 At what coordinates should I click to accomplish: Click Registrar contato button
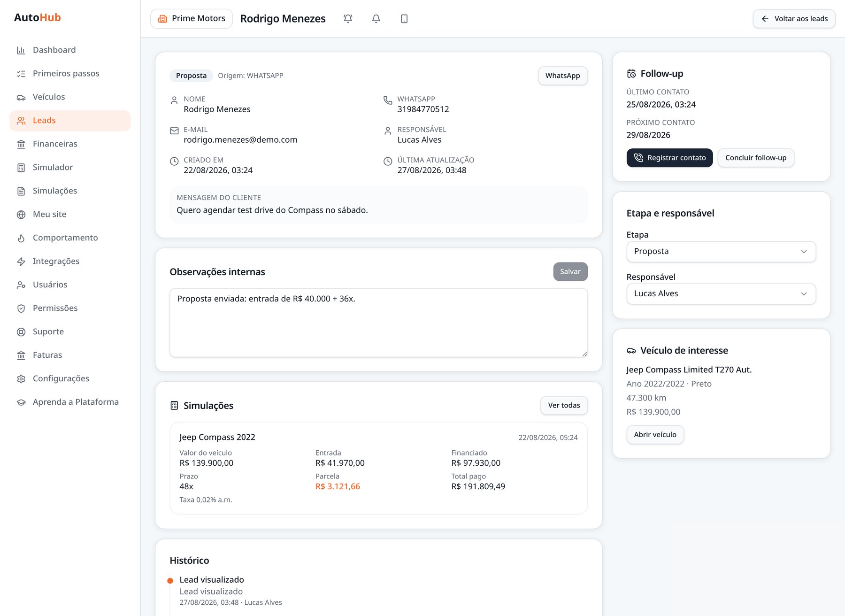pos(669,158)
